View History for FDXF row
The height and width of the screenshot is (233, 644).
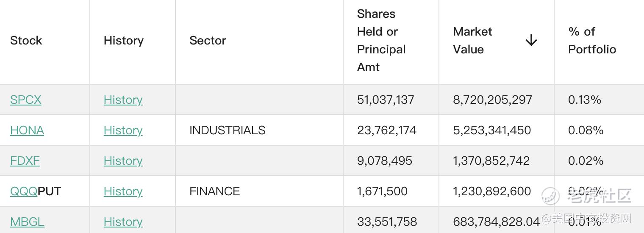(123, 161)
